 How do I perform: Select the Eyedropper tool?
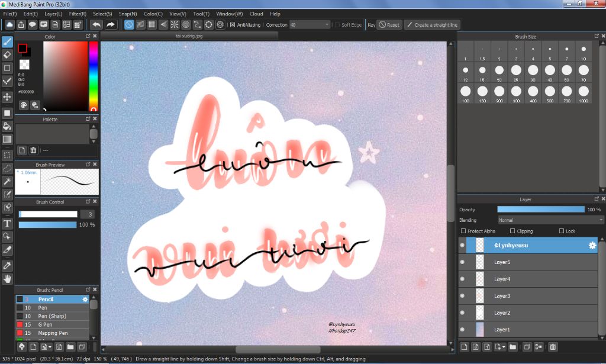tap(7, 266)
